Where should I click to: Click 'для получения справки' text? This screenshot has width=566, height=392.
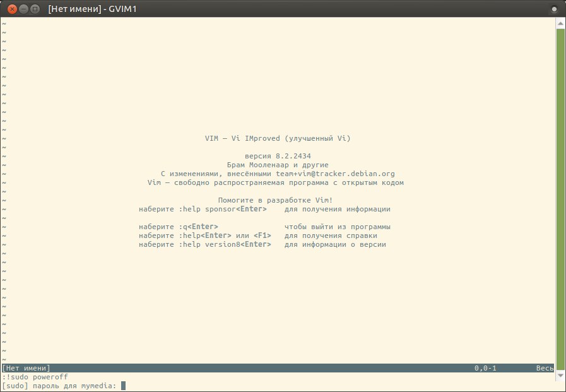pyautogui.click(x=331, y=235)
